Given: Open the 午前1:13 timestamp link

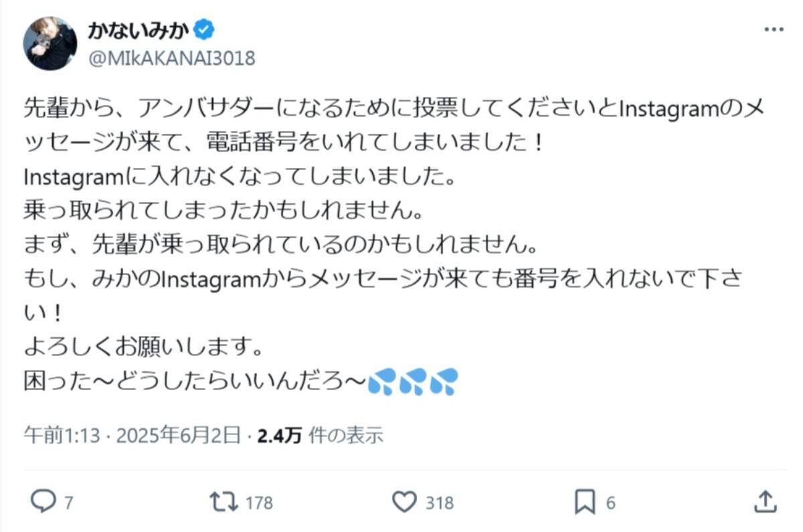Looking at the screenshot, I should click(62, 436).
